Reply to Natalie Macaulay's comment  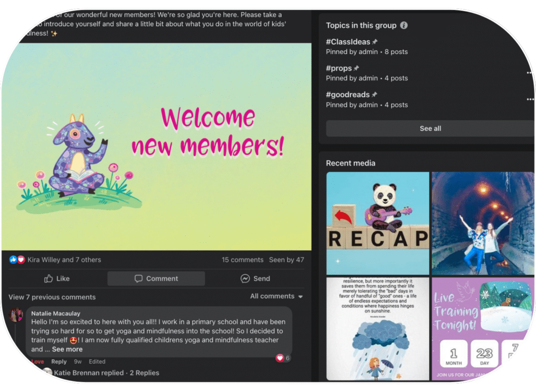59,362
